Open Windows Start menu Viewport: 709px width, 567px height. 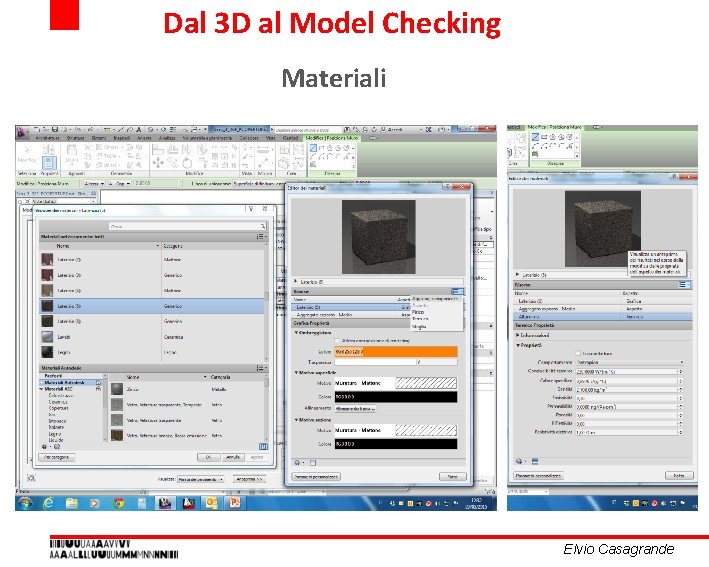pos(25,503)
